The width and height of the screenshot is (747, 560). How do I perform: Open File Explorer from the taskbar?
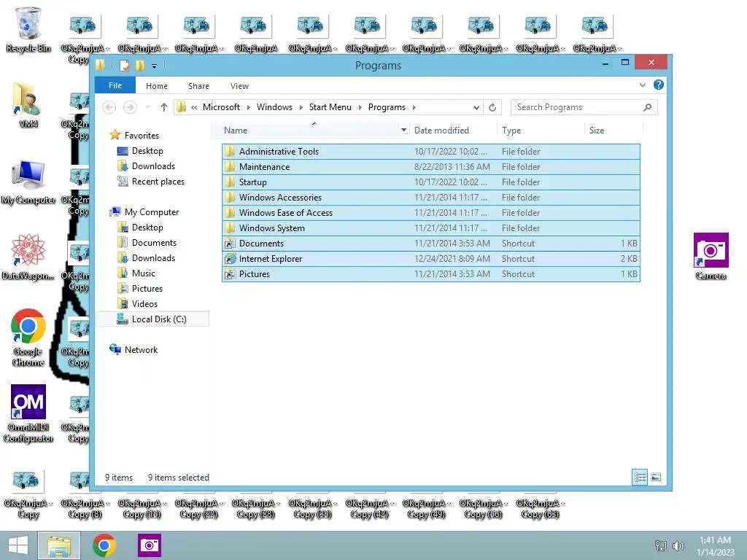click(x=59, y=545)
